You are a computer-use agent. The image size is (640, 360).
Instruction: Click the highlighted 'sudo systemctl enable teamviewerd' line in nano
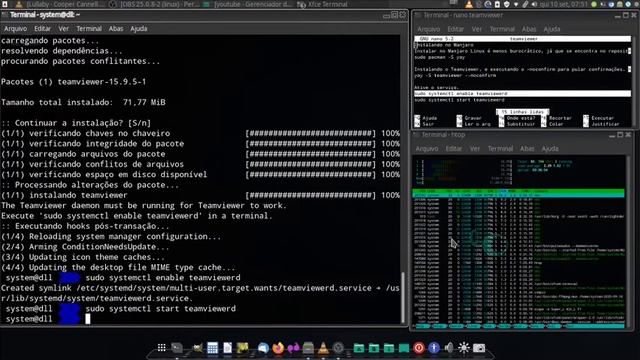click(522, 93)
